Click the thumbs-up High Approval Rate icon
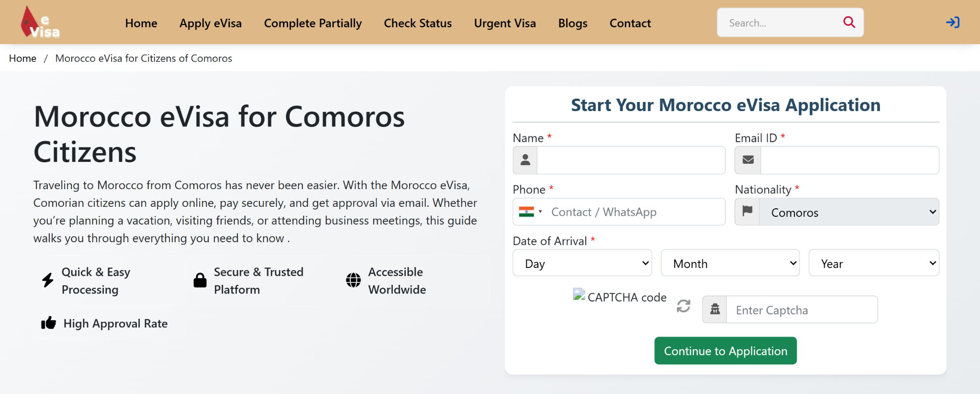This screenshot has height=394, width=980. (x=48, y=324)
